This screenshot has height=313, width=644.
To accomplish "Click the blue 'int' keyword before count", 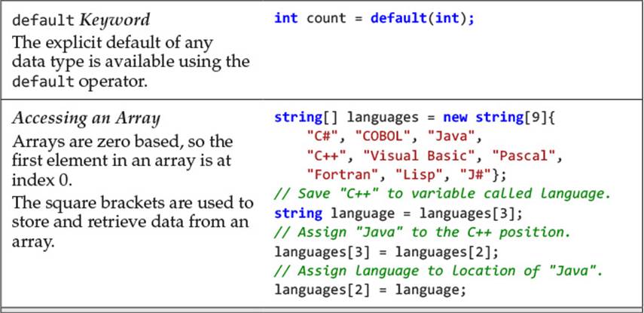I will pos(286,19).
